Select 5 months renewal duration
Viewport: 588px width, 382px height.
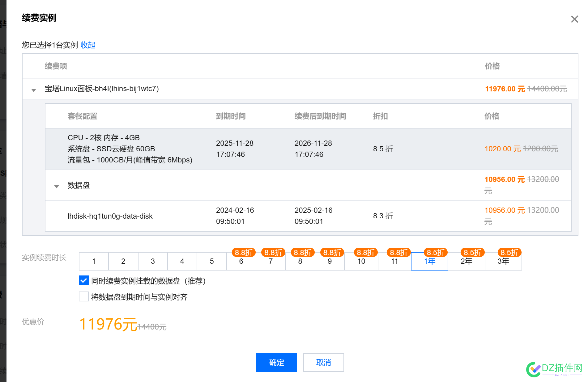coord(212,261)
